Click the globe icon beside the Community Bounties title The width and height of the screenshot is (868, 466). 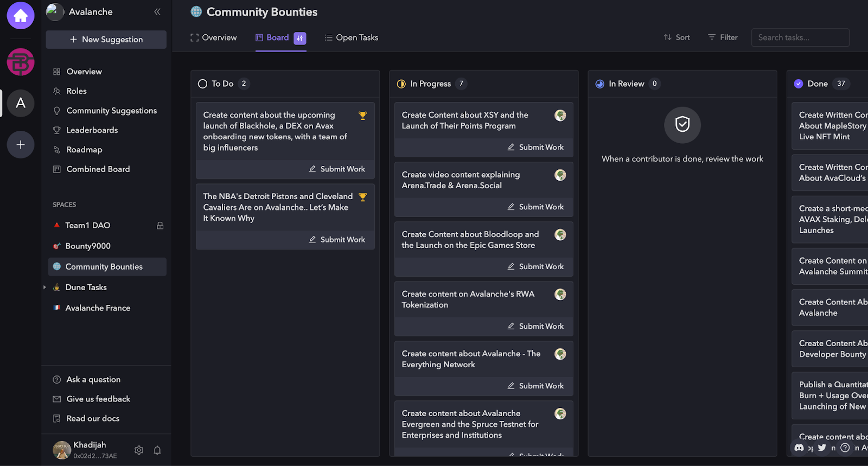[x=196, y=11]
